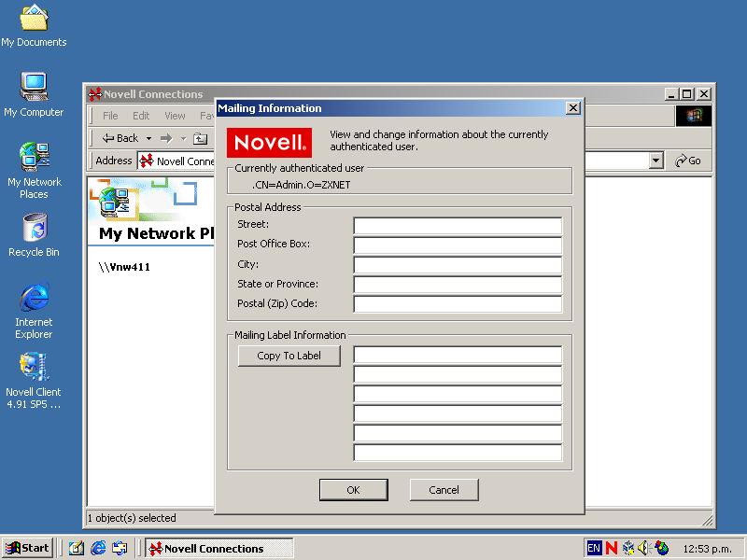Open Novell Client 4.91 SP5 desktop icon

tap(34, 381)
